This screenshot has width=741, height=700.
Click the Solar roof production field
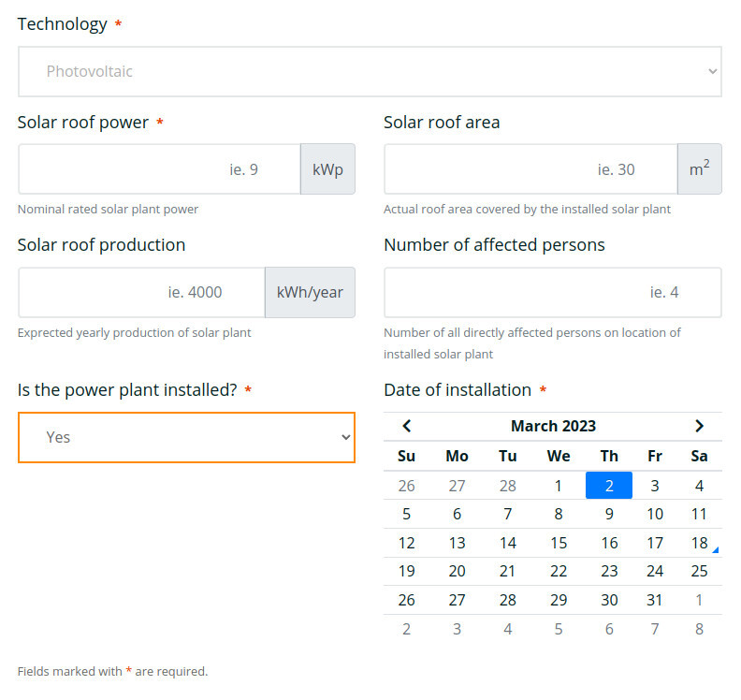[x=141, y=292]
